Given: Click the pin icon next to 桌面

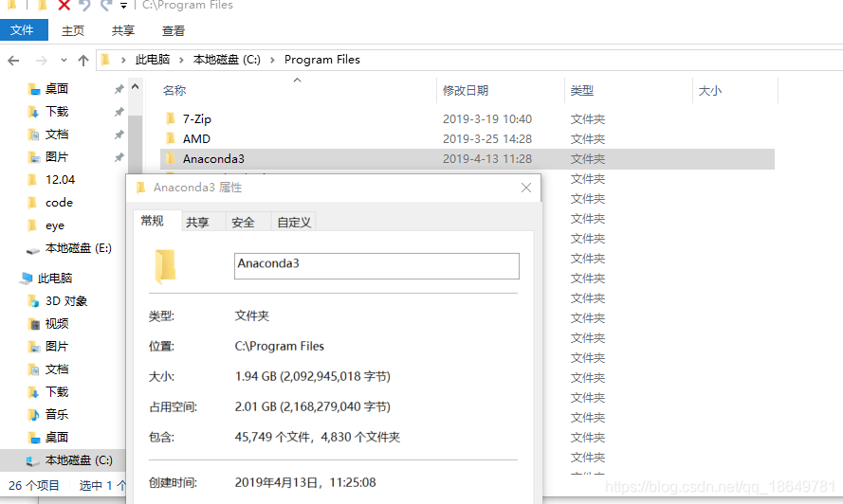Looking at the screenshot, I should tap(119, 89).
